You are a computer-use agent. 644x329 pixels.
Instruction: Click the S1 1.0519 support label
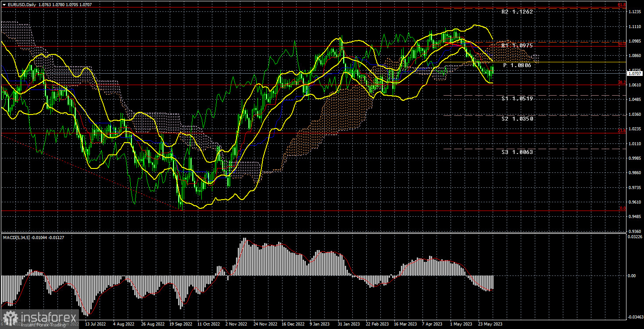[518, 99]
